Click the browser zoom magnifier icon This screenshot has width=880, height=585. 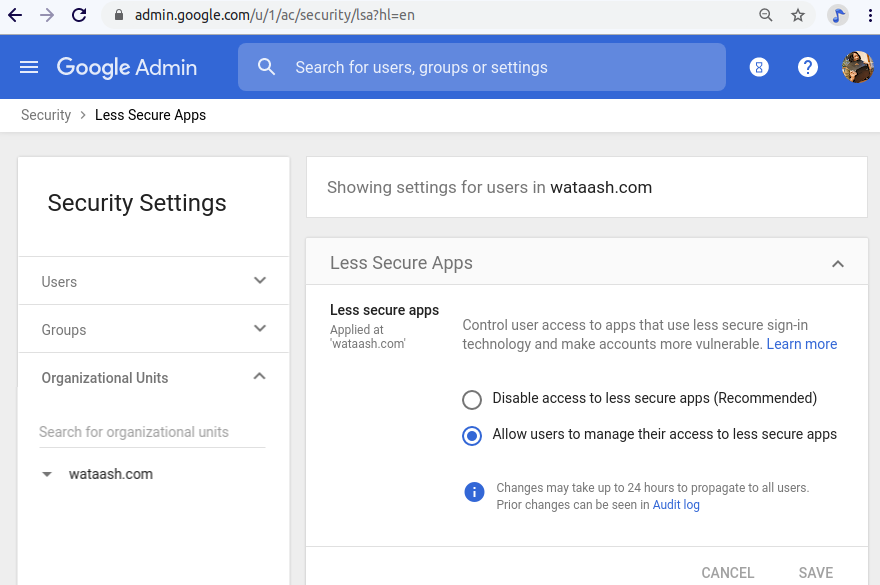tap(766, 15)
